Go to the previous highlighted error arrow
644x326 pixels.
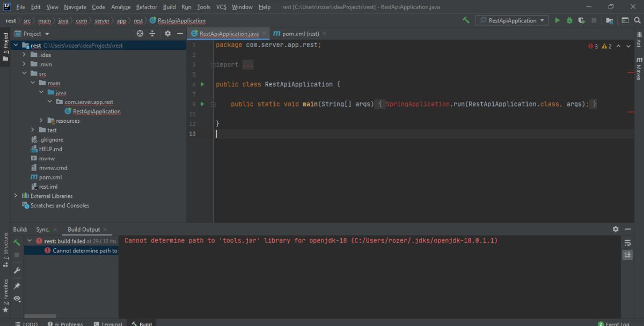[618, 46]
